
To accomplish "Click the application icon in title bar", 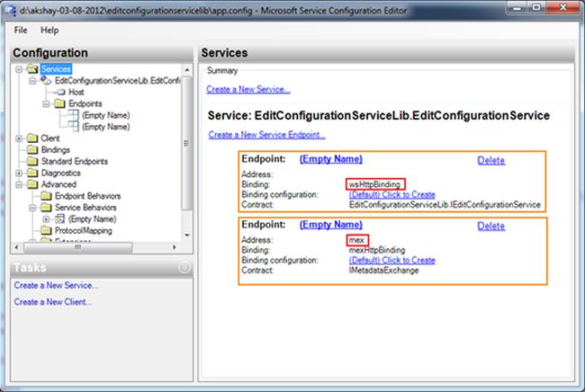I will [x=11, y=10].
